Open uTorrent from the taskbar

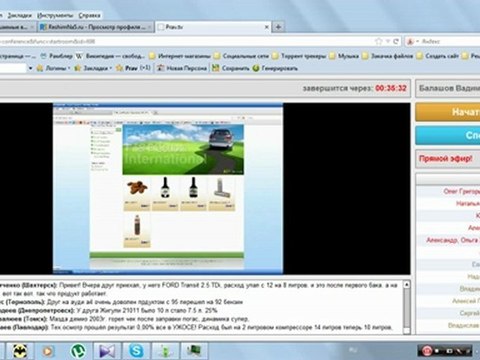click(x=78, y=351)
